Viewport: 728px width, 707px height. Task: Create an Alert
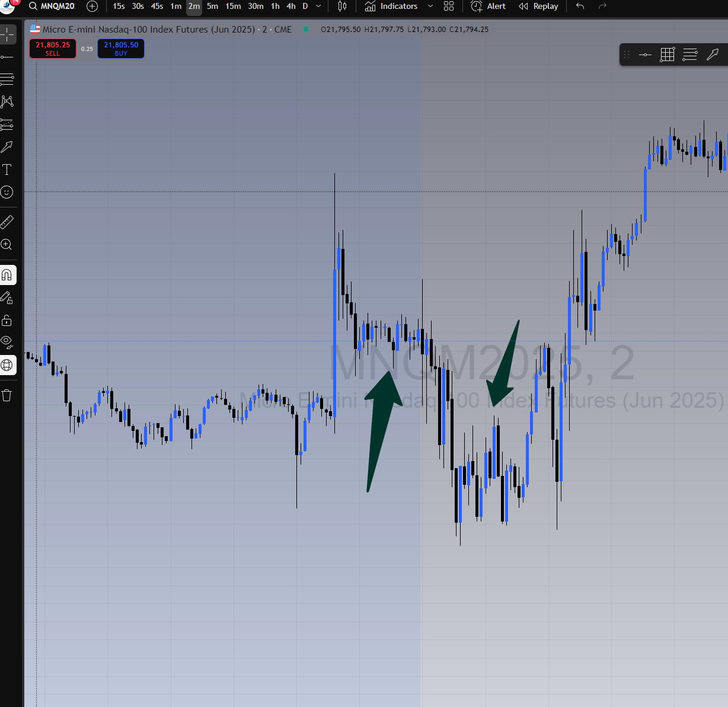point(488,7)
